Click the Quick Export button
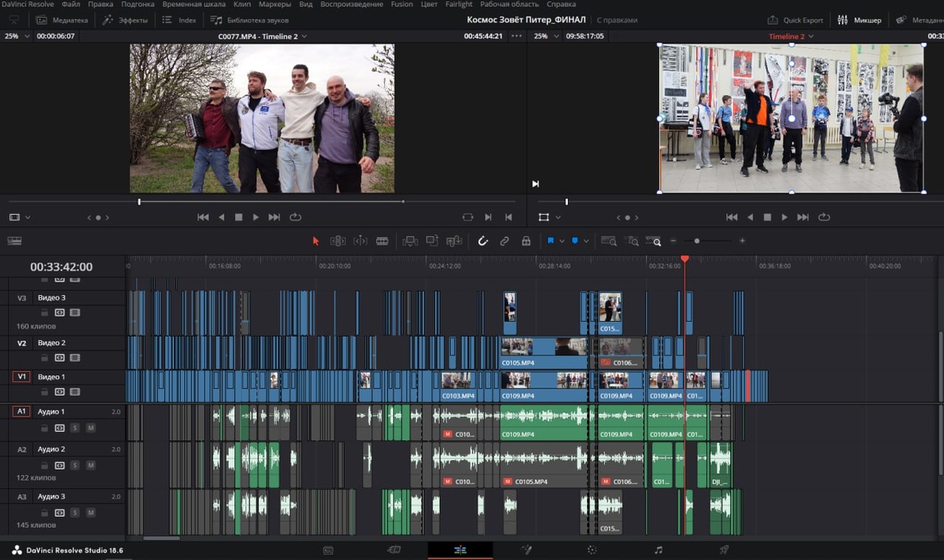 click(x=796, y=20)
